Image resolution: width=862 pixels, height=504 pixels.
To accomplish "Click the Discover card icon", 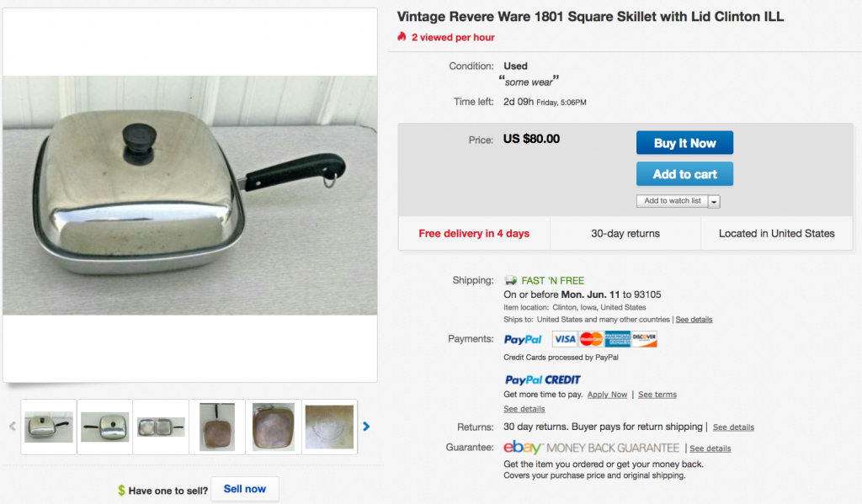I will tap(644, 339).
